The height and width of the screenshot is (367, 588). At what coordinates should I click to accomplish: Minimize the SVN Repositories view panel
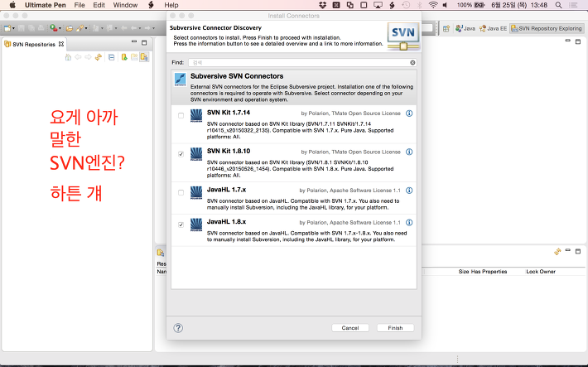134,41
